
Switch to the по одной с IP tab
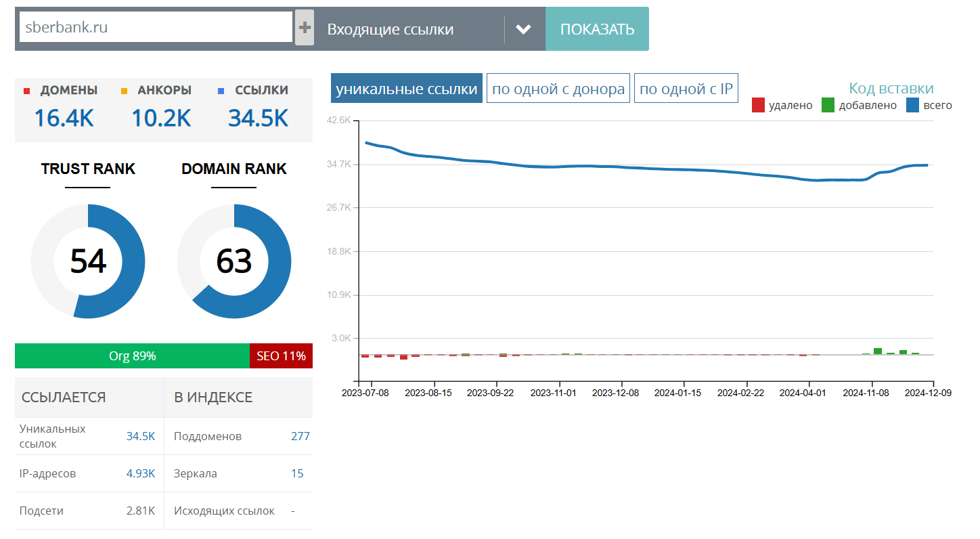(x=686, y=89)
